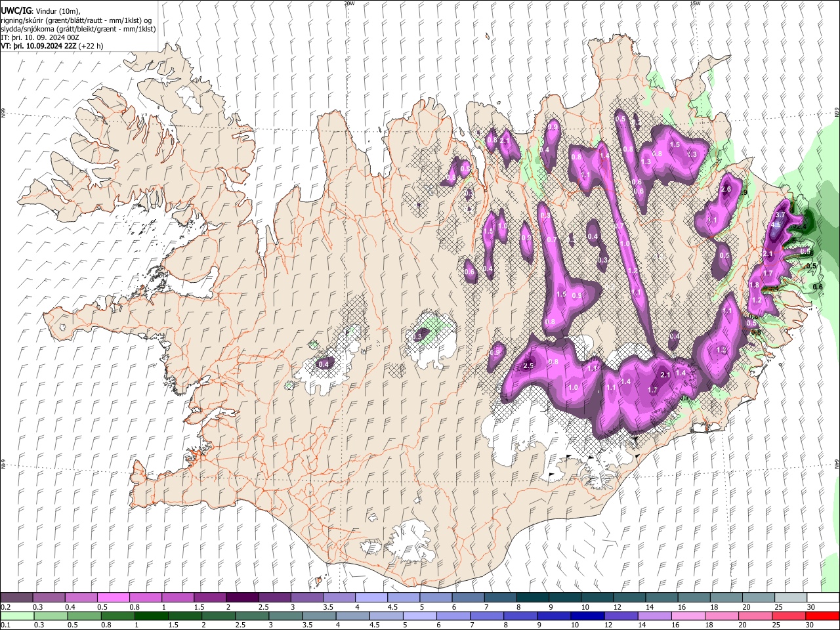
Task: Click the 2.6 value label in the northeast
Action: pos(726,189)
